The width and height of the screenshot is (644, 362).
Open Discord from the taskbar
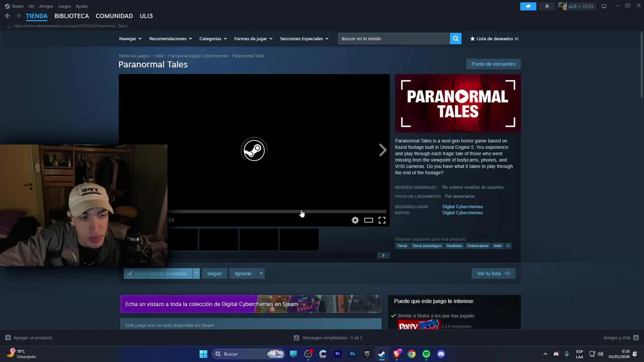(x=441, y=354)
